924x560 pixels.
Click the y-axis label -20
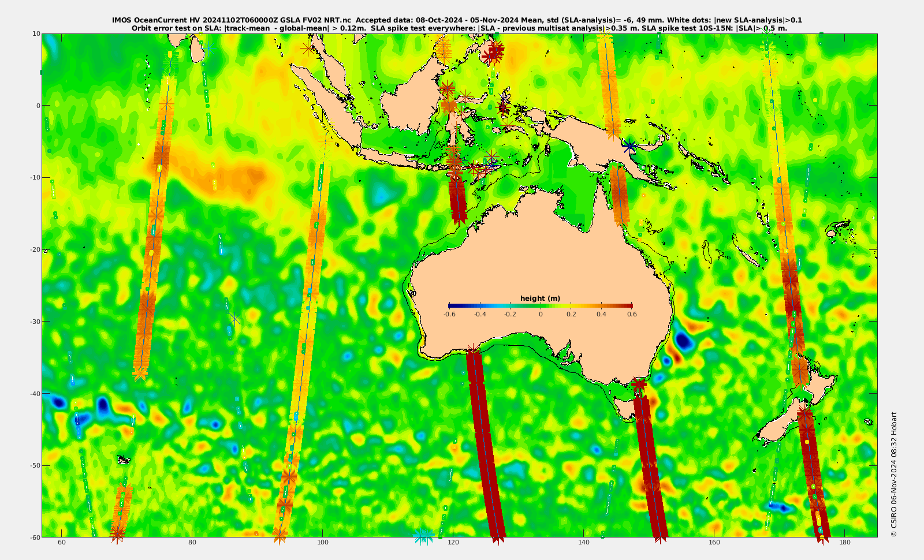(x=35, y=249)
